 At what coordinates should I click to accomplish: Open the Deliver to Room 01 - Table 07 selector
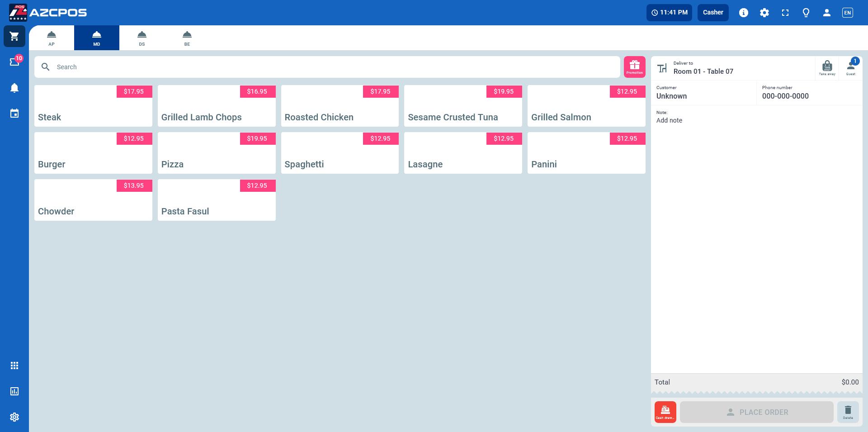[733, 68]
